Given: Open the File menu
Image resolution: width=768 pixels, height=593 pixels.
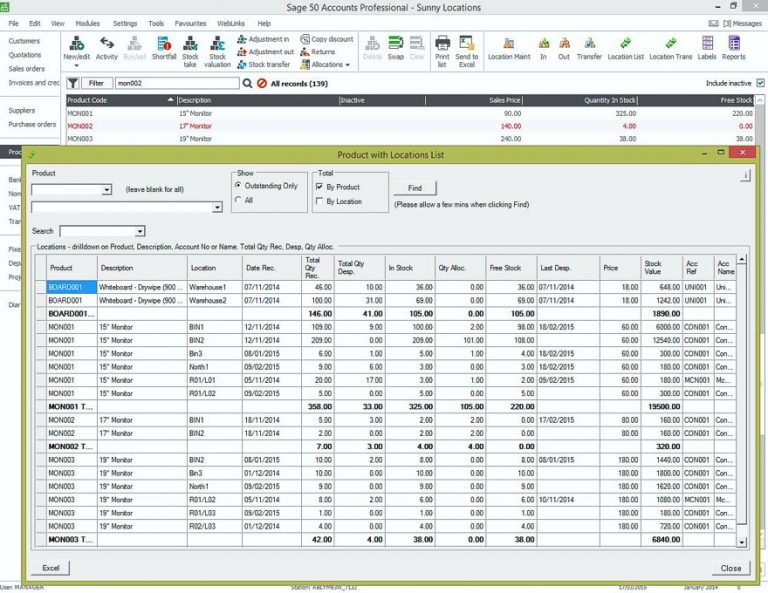Looking at the screenshot, I should click(13, 24).
